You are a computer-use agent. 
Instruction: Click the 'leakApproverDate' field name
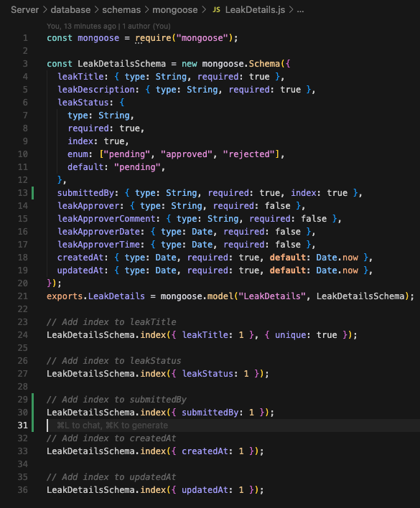99,232
